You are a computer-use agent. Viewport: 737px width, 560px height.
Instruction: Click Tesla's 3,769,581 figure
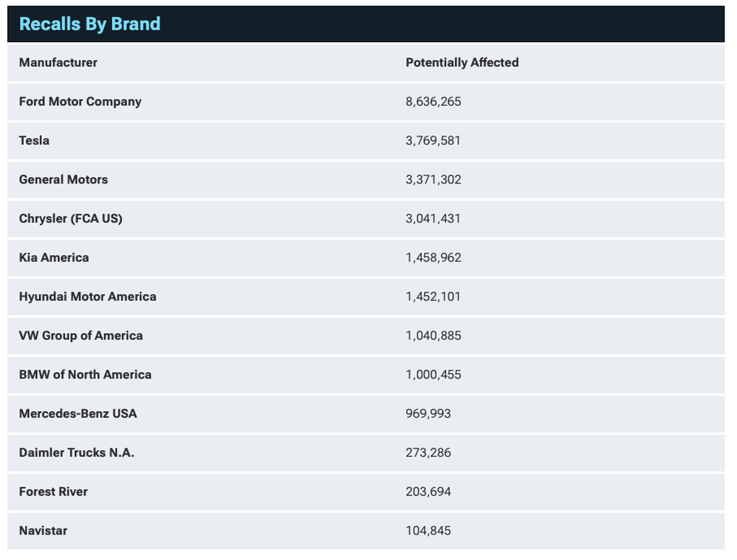(433, 141)
